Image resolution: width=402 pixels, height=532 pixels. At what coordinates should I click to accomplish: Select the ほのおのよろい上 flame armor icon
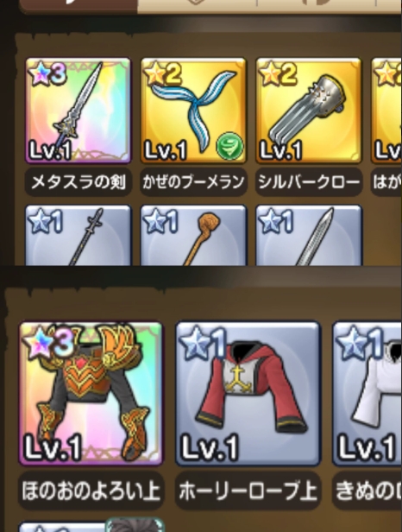(x=91, y=393)
